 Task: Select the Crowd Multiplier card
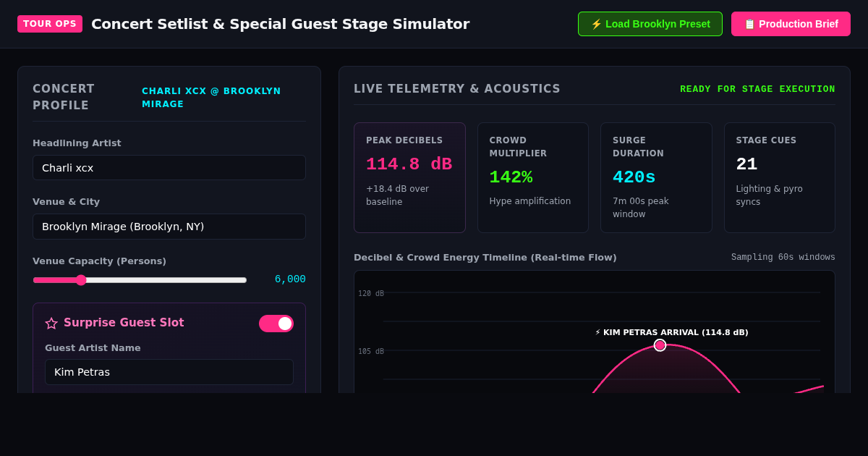click(533, 177)
